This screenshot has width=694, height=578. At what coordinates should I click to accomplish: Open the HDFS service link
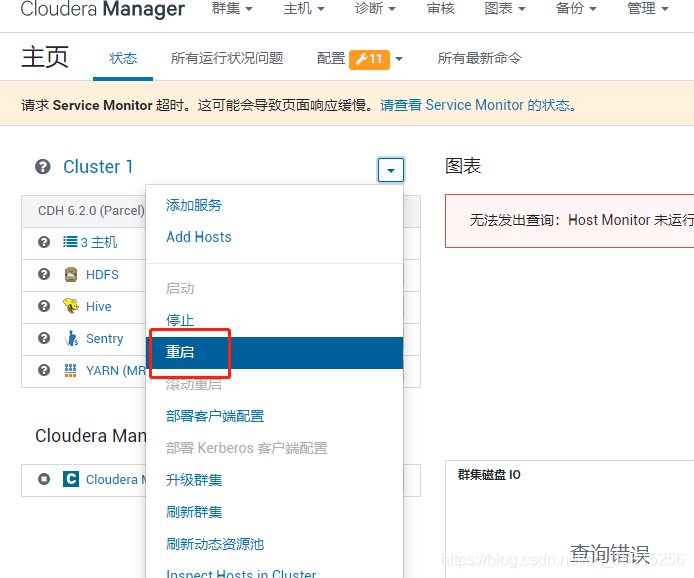[102, 274]
